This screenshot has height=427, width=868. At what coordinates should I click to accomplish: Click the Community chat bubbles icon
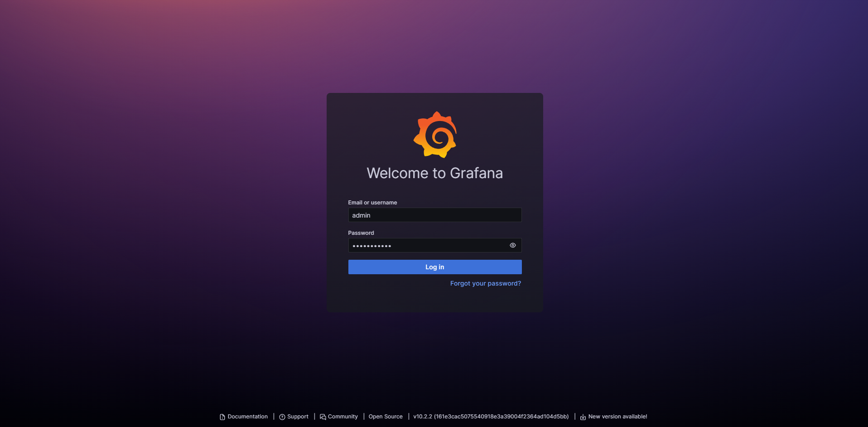pos(323,417)
